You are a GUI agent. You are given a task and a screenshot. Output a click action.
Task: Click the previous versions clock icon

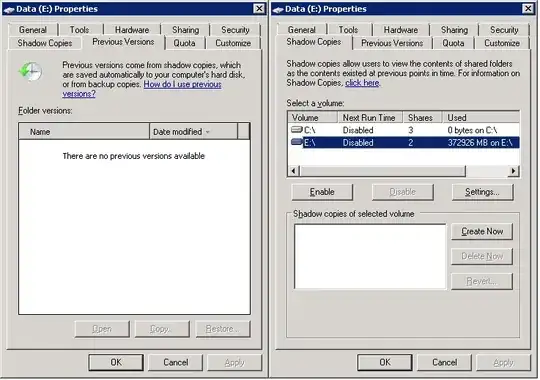[30, 71]
